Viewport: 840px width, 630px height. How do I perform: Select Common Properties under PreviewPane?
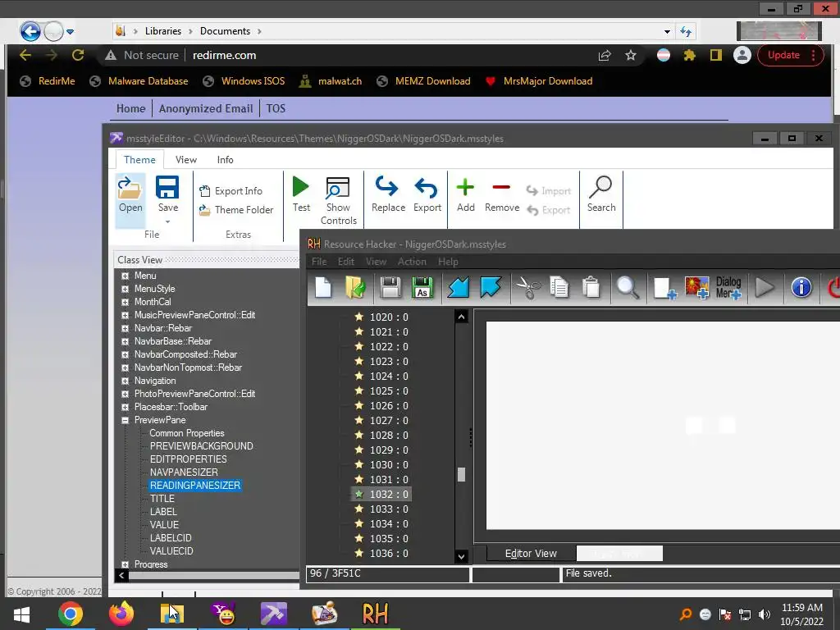click(x=186, y=433)
